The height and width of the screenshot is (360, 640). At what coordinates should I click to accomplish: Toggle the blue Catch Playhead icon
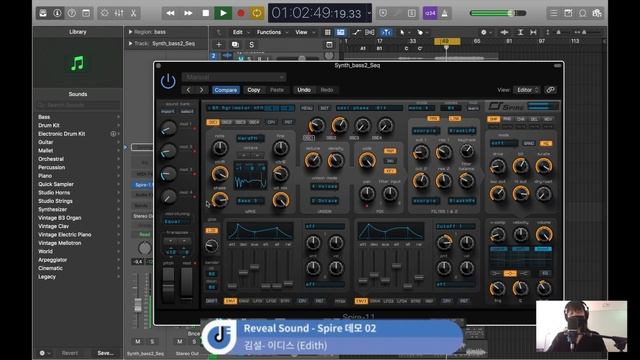pyautogui.click(x=386, y=32)
